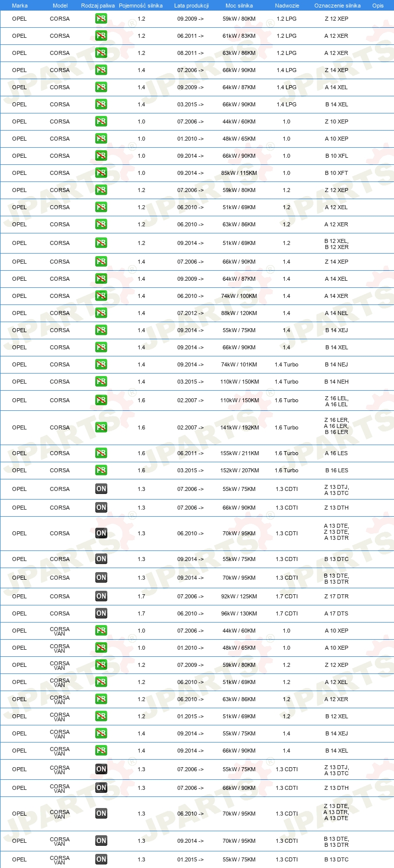Select the petrol icon in the B 14 NEJ row
394x868 pixels.
[101, 364]
